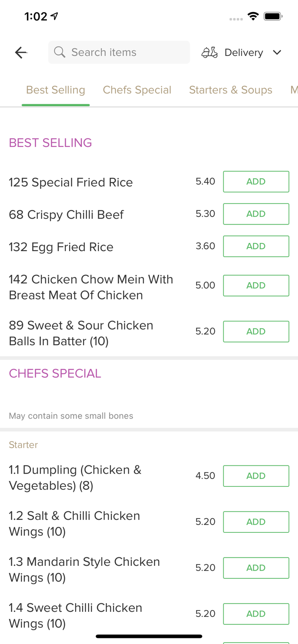Tap the battery indicator icon
298x644 pixels.
pos(273,15)
